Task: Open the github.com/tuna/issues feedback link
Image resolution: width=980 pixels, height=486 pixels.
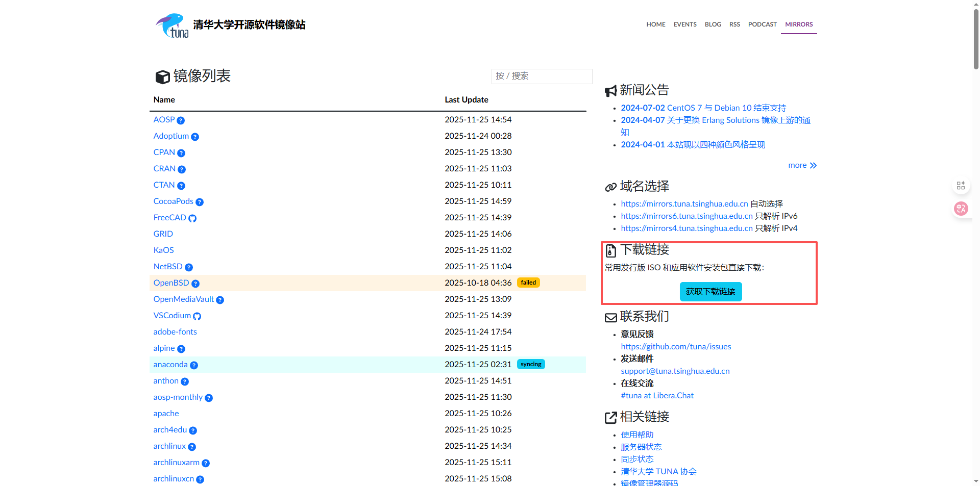Action: tap(676, 346)
